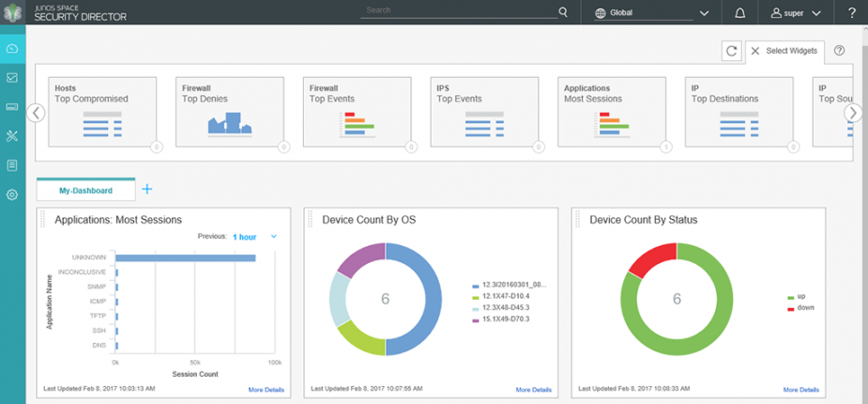
Task: Open the Devices icon in the sidebar
Action: pyautogui.click(x=12, y=106)
